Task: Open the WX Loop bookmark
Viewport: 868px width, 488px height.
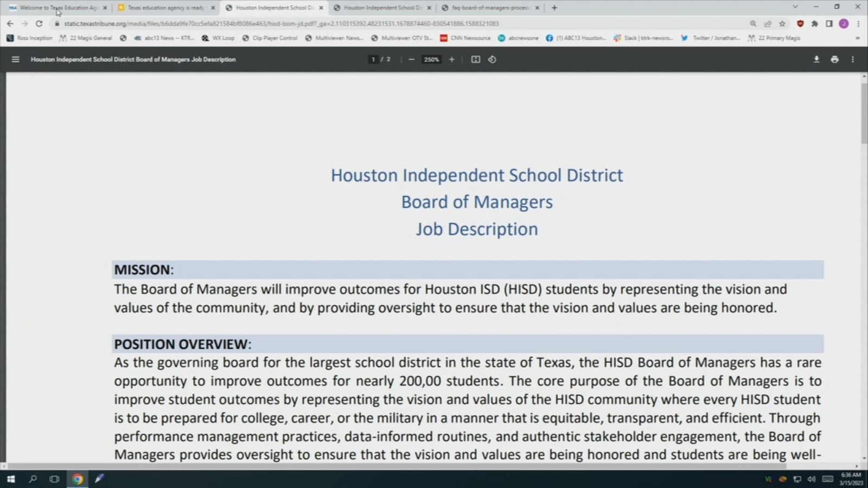Action: tap(219, 38)
